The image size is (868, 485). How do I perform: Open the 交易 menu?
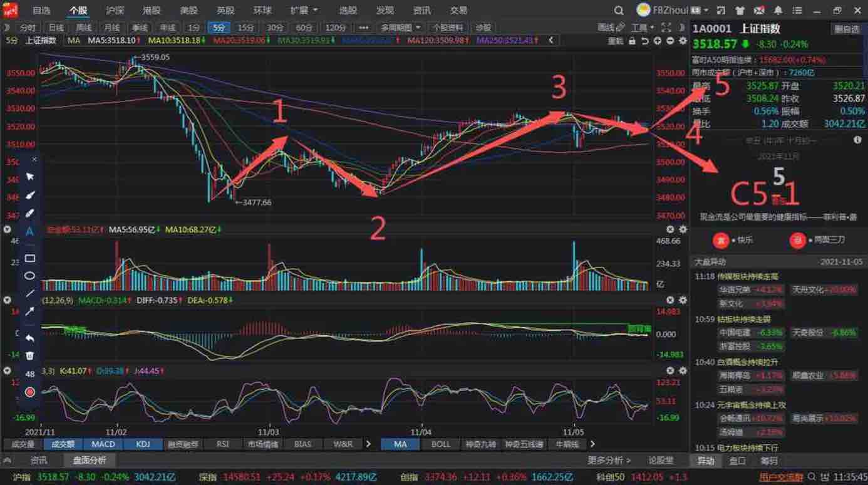pyautogui.click(x=458, y=11)
